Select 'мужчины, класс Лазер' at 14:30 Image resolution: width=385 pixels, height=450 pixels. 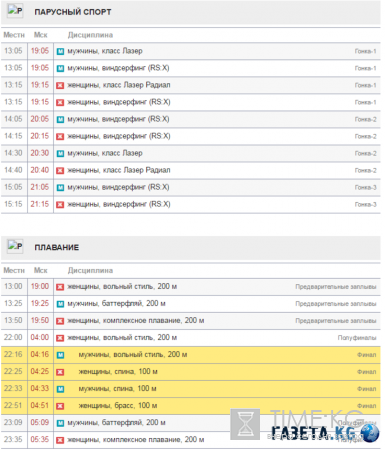tap(105, 153)
